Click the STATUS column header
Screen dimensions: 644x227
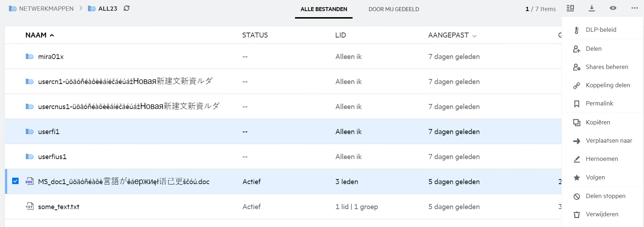click(255, 35)
